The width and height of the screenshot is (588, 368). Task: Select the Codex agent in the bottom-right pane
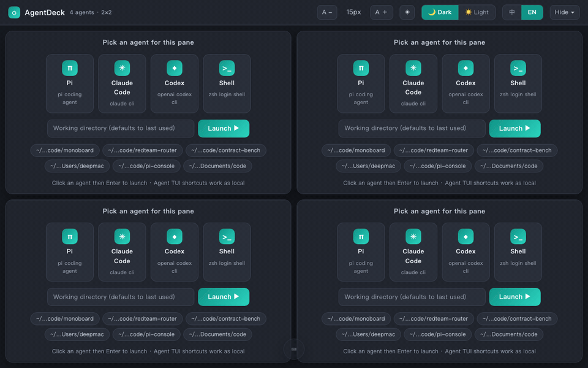pyautogui.click(x=466, y=252)
